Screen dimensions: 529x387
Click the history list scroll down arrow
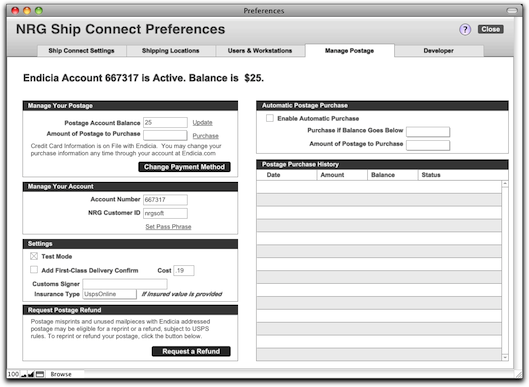point(505,357)
